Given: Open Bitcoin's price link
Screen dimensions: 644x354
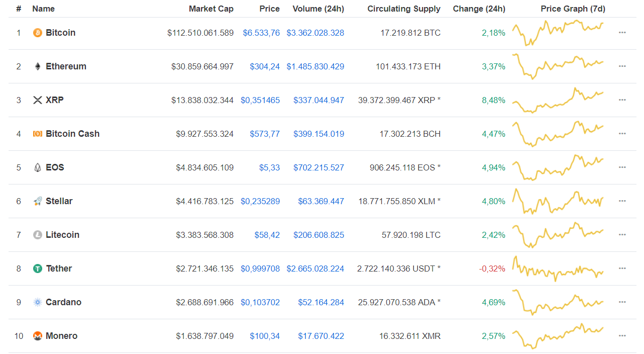Looking at the screenshot, I should tap(261, 33).
